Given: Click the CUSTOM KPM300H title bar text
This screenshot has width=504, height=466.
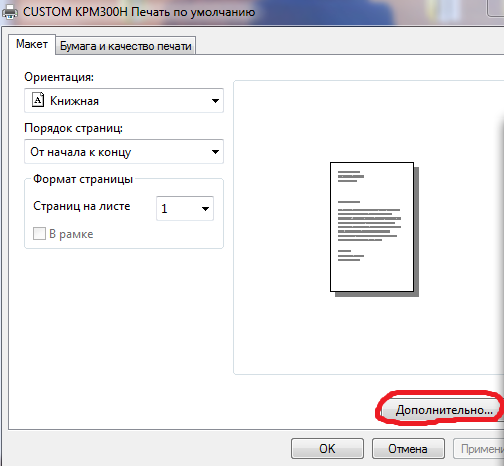Looking at the screenshot, I should coord(139,12).
